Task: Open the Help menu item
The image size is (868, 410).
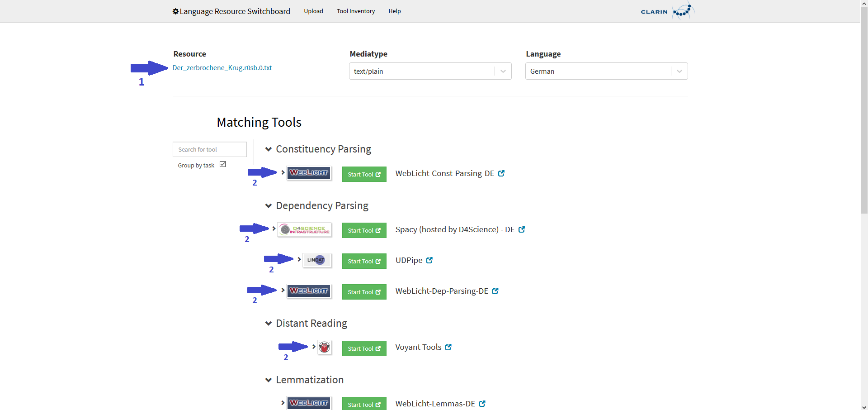Action: tap(394, 11)
